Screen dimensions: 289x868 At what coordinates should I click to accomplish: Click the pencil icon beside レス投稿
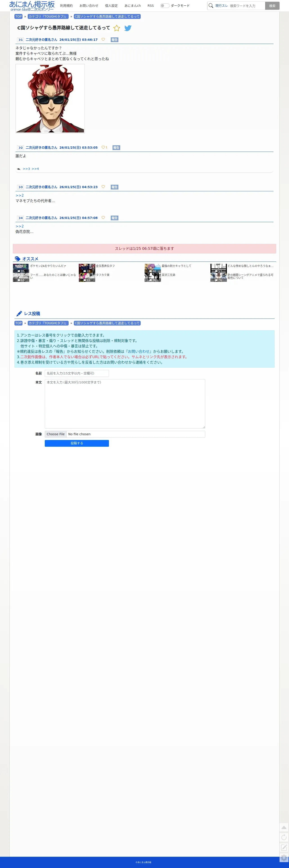pos(19,314)
